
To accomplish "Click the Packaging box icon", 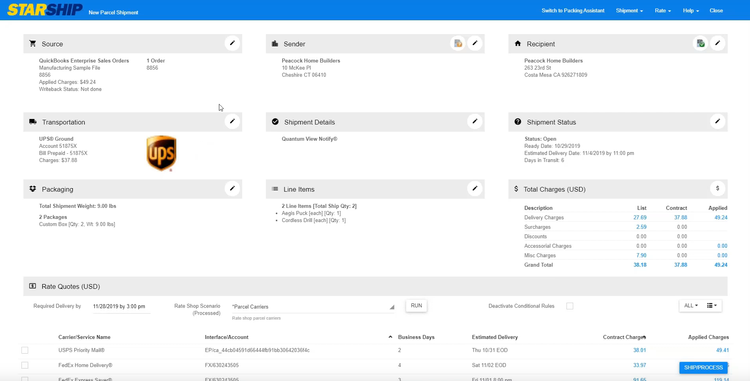I will tap(33, 189).
